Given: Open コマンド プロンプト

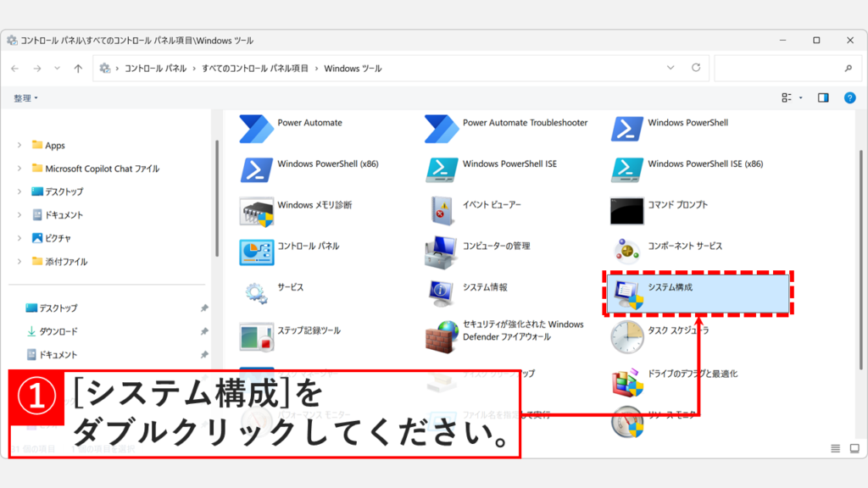Looking at the screenshot, I should pyautogui.click(x=680, y=204).
